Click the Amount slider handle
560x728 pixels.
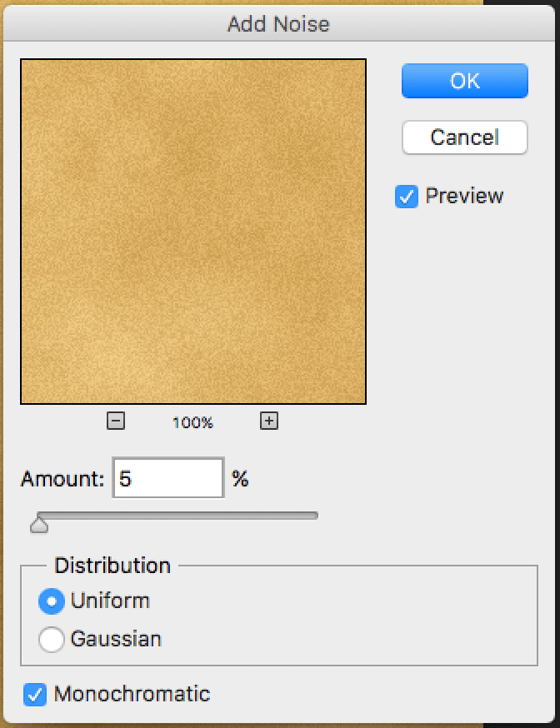tap(39, 525)
